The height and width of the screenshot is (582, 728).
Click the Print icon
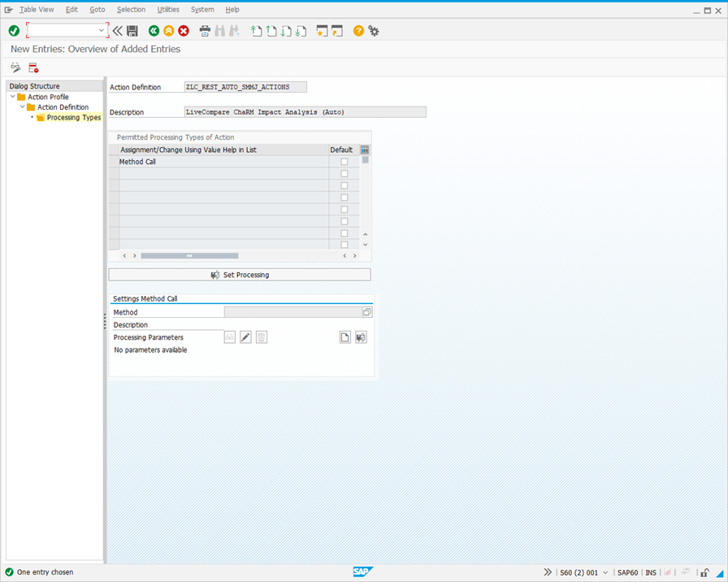[204, 30]
